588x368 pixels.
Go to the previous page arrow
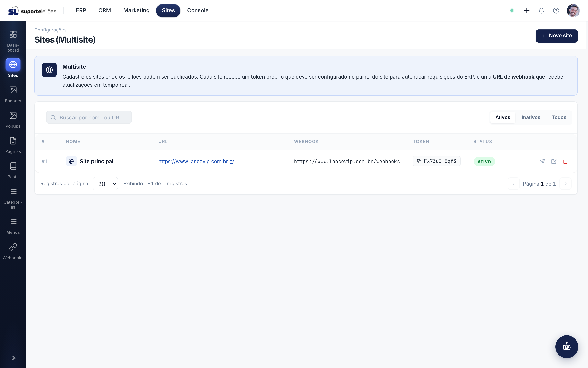pos(513,184)
